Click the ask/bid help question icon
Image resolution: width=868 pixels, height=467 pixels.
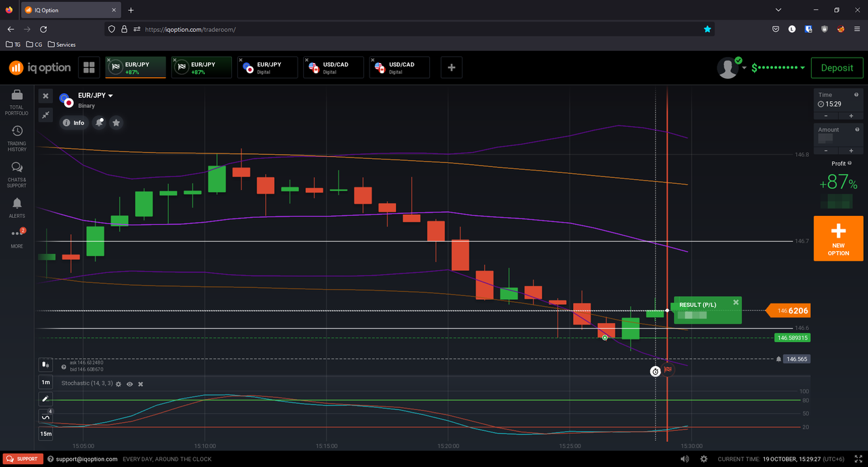click(x=64, y=367)
